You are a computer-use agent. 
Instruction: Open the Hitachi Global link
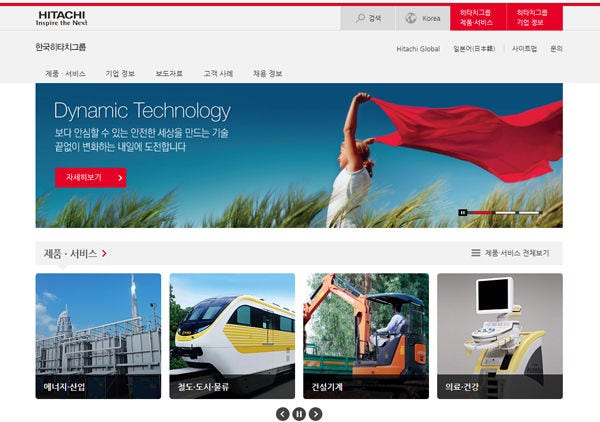pos(418,48)
